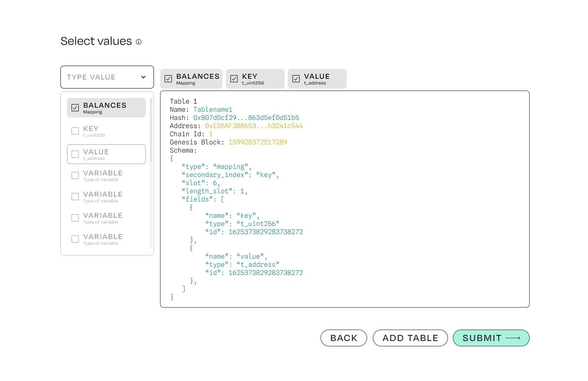The height and width of the screenshot is (381, 588).
Task: Check the KEY t_uint256 checkbox in list
Action: [x=75, y=131]
